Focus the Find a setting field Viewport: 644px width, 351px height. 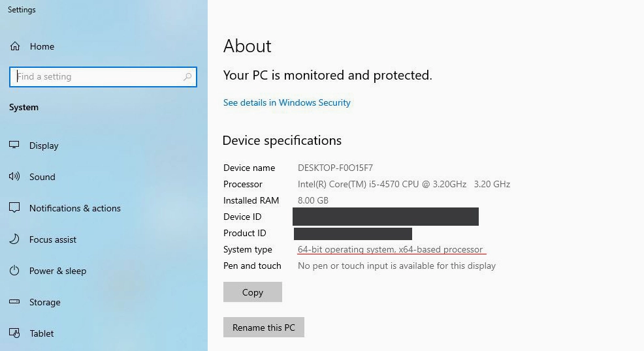point(103,77)
